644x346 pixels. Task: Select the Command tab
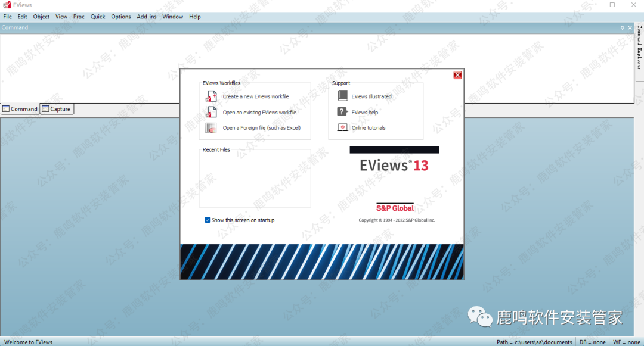point(20,109)
